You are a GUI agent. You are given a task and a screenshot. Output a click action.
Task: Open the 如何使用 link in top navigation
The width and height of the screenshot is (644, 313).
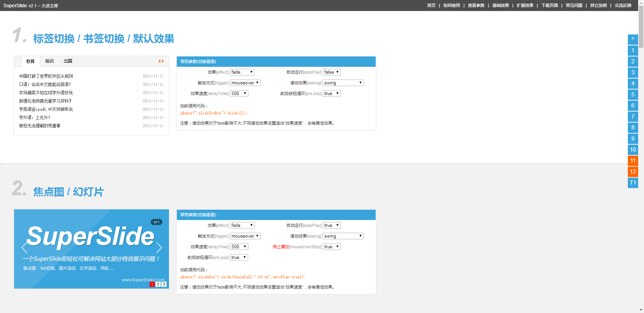[451, 6]
